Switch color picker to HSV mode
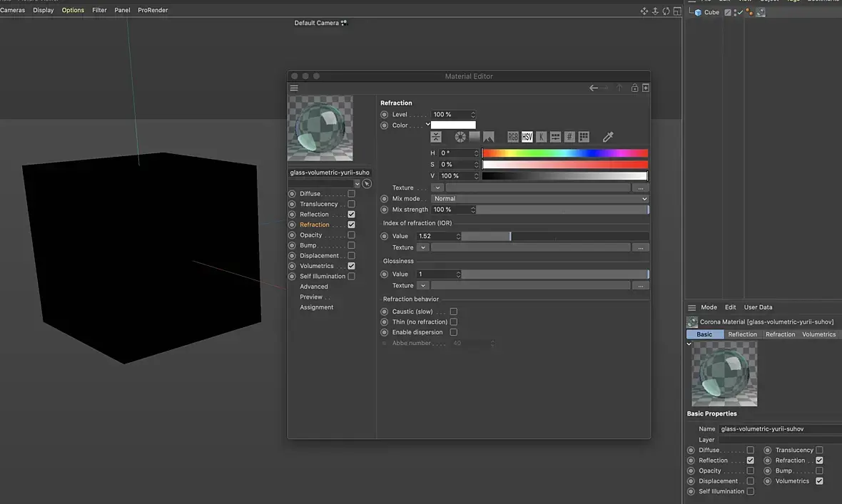 click(x=527, y=137)
